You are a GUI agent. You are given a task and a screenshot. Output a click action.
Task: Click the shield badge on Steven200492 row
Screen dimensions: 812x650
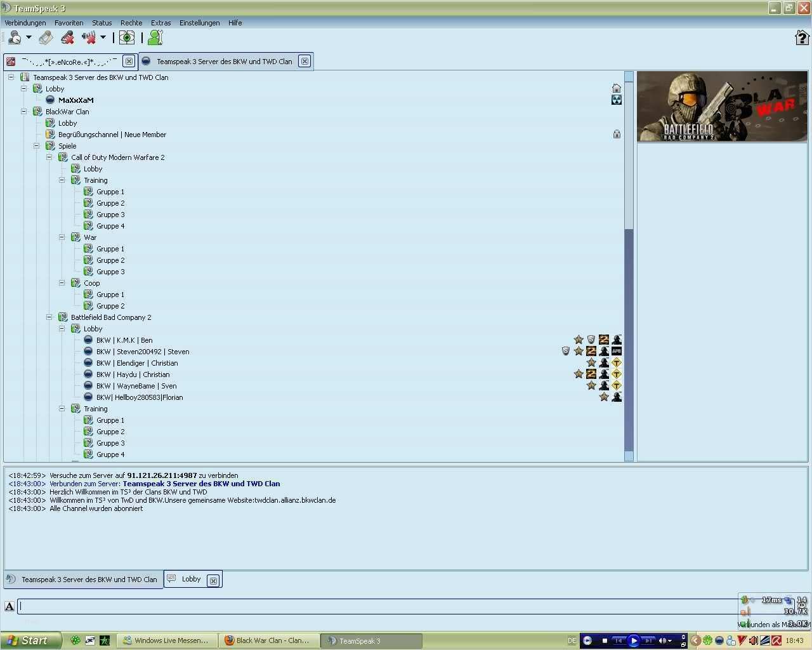566,352
